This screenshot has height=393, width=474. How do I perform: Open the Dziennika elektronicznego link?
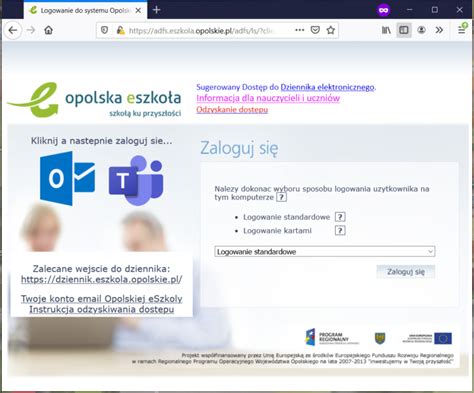[327, 87]
